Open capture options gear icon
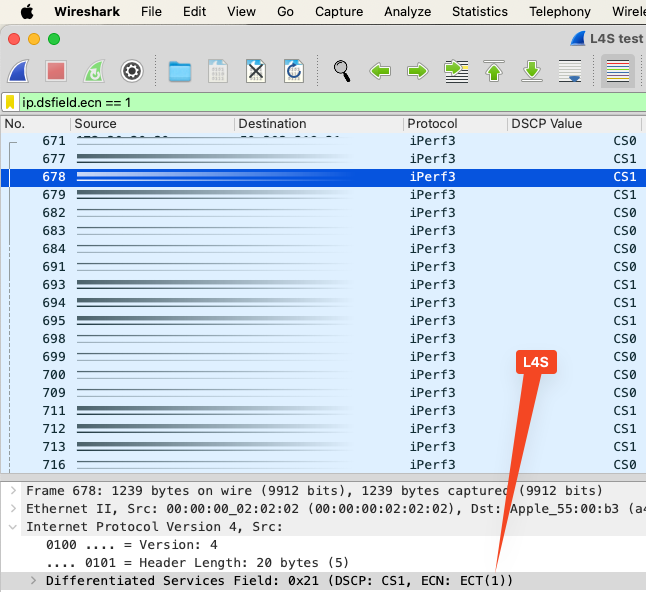This screenshot has height=592, width=646. tap(132, 71)
